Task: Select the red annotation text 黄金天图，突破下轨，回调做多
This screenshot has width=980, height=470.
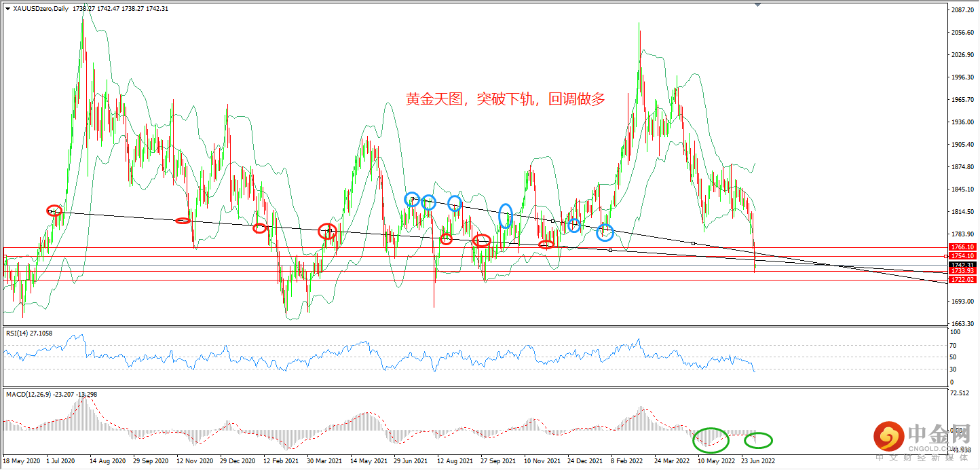Action: tap(505, 99)
